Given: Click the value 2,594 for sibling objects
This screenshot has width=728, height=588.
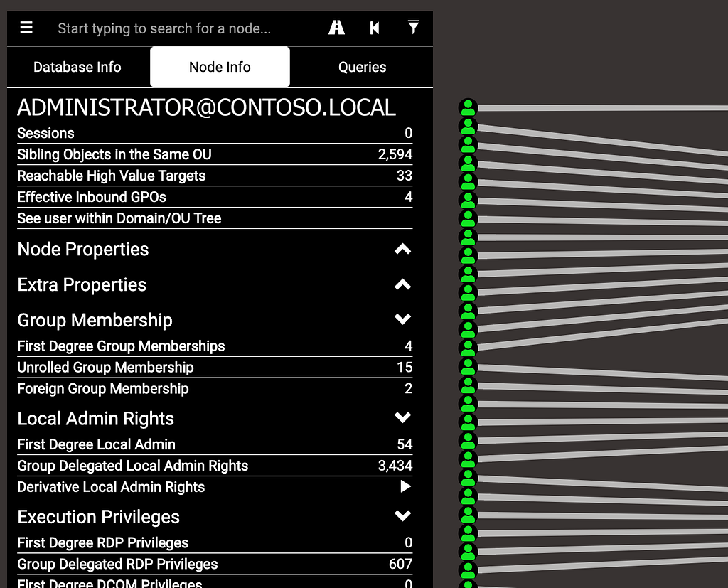Looking at the screenshot, I should click(395, 154).
